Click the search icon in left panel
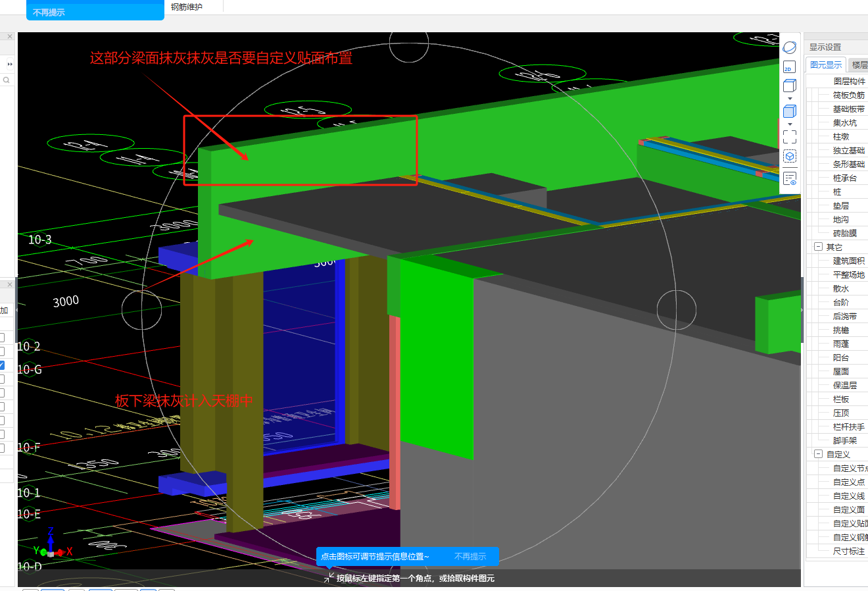Screen dimensions: 868x591 click(6, 80)
